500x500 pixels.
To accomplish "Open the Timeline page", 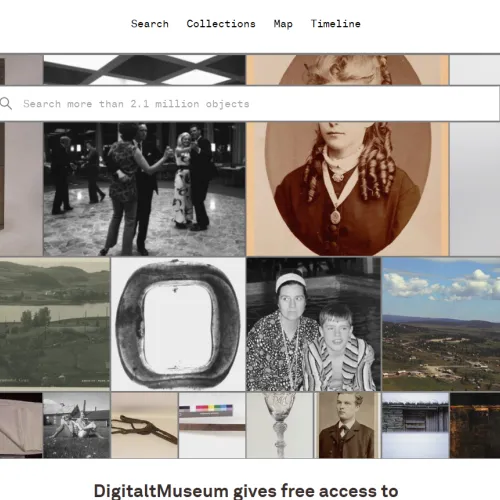I will 336,24.
